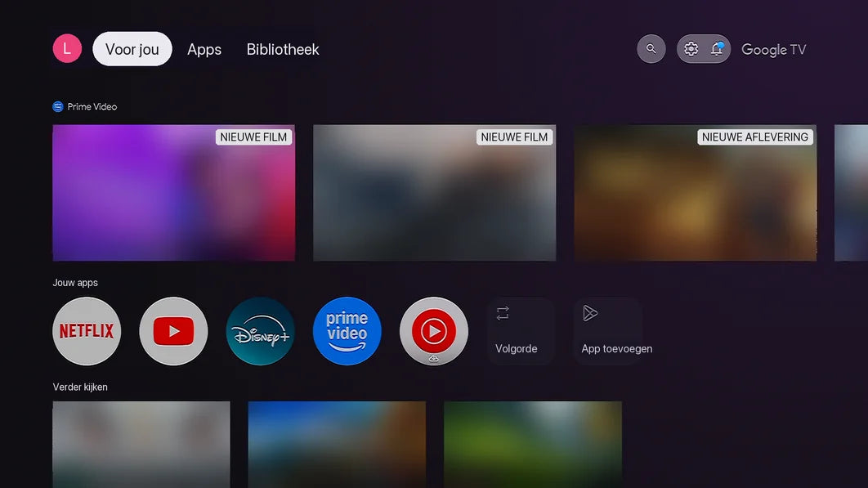This screenshot has height=488, width=868.
Task: Open settings gear icon
Action: pyautogui.click(x=691, y=49)
